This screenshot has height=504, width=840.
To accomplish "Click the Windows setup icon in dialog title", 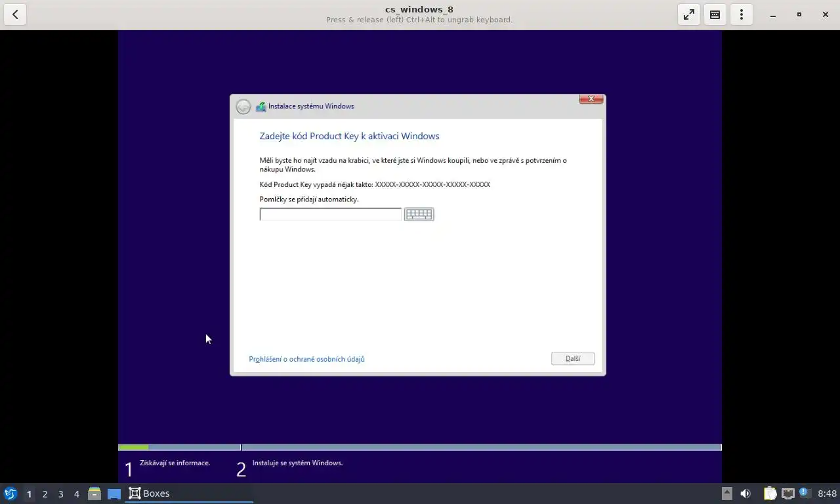I will click(261, 106).
